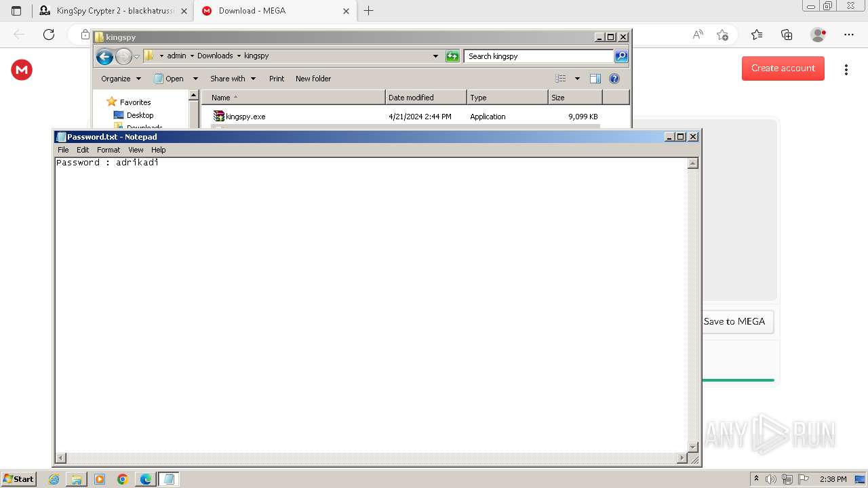Click the Edge profile avatar icon

click(x=818, y=35)
